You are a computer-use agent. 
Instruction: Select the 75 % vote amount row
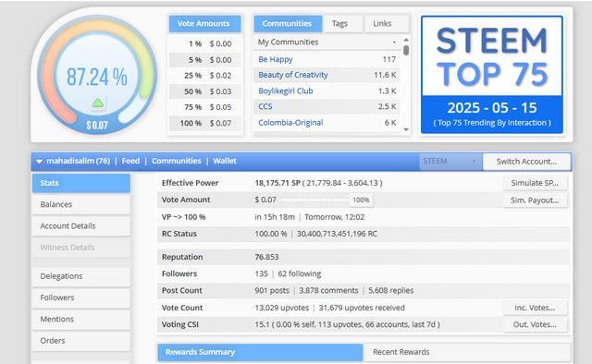(204, 107)
